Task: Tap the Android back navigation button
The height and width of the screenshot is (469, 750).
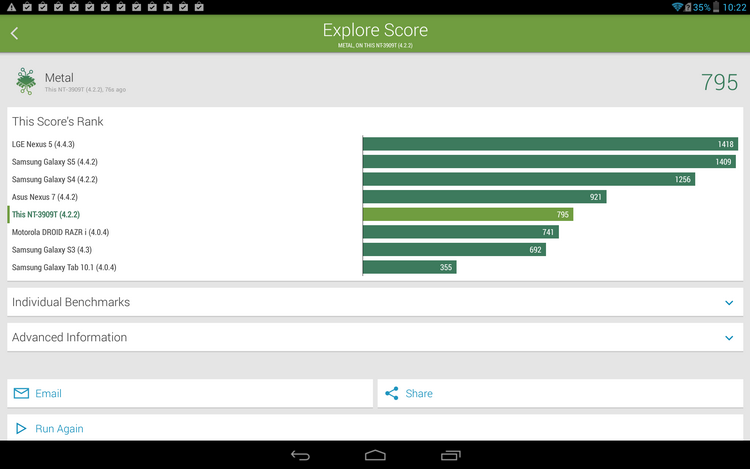Action: (x=300, y=455)
